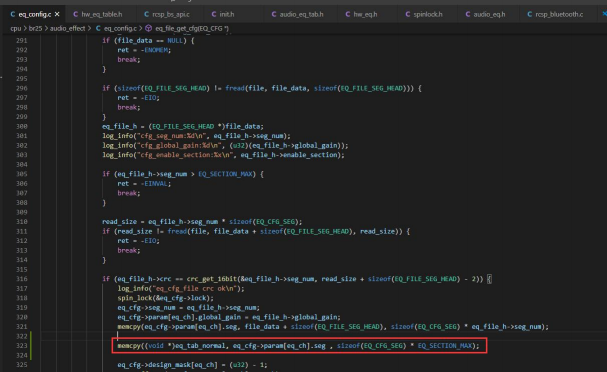Viewport: 607px width, 372px height.
Task: Click memcpy on line 321
Action: coord(129,327)
